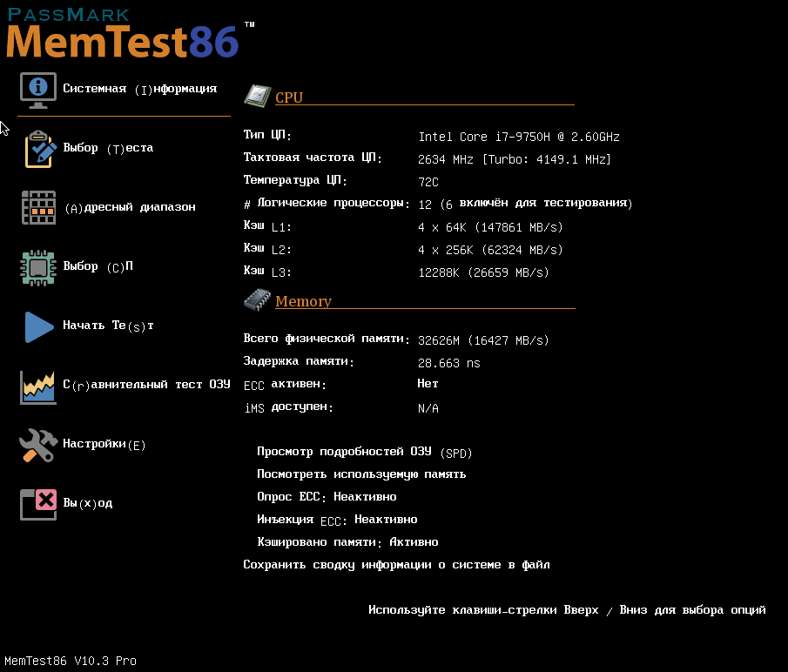This screenshot has width=788, height=672.
Task: Select 'Посмотреть используемую память' option
Action: click(x=361, y=474)
